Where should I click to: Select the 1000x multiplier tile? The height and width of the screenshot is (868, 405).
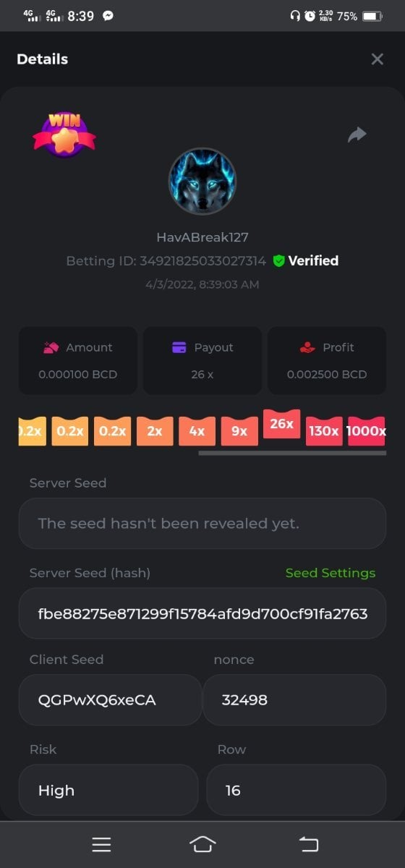(x=366, y=431)
